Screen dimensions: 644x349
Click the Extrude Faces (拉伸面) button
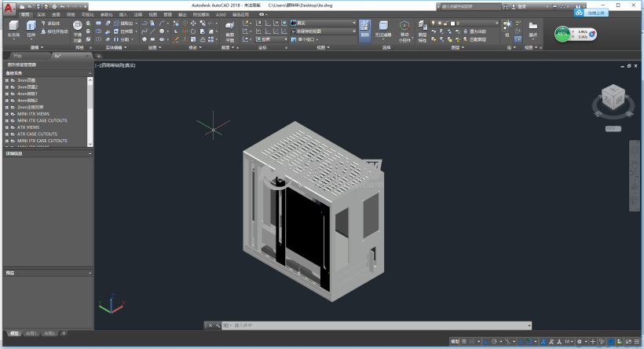click(x=123, y=31)
